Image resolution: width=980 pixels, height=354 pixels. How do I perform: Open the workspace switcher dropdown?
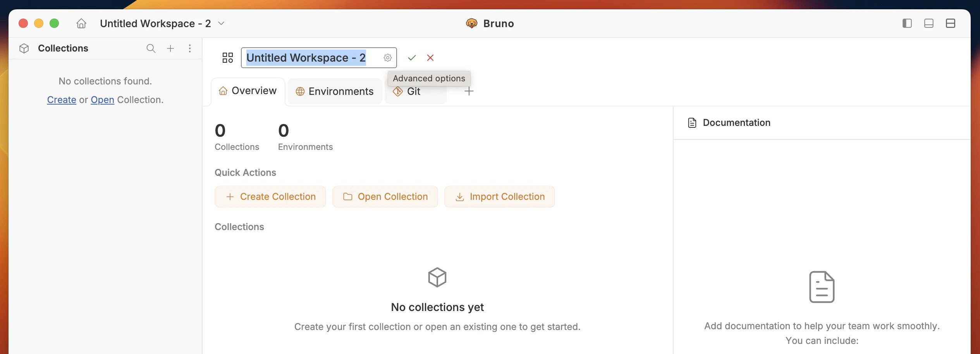coord(221,23)
